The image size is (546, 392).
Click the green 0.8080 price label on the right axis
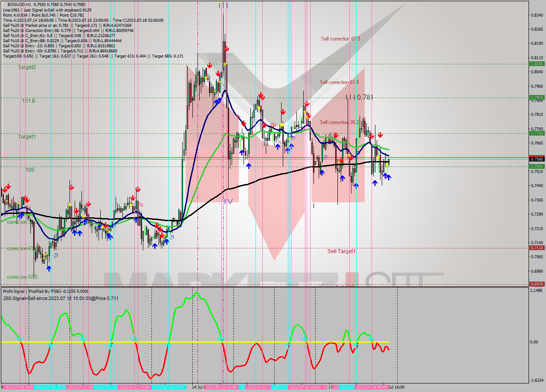coord(538,63)
